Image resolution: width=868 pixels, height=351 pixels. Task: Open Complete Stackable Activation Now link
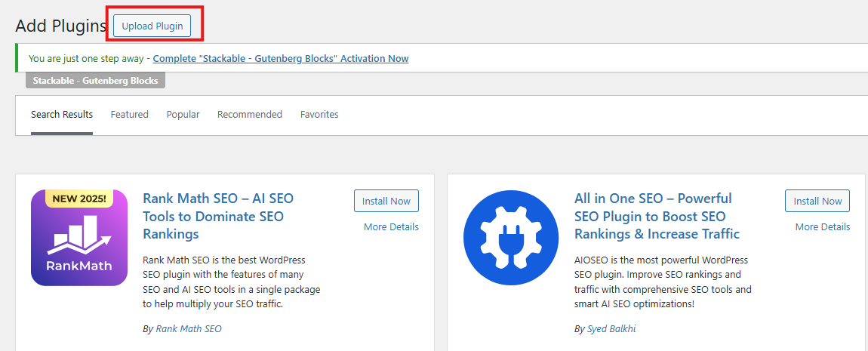(281, 58)
